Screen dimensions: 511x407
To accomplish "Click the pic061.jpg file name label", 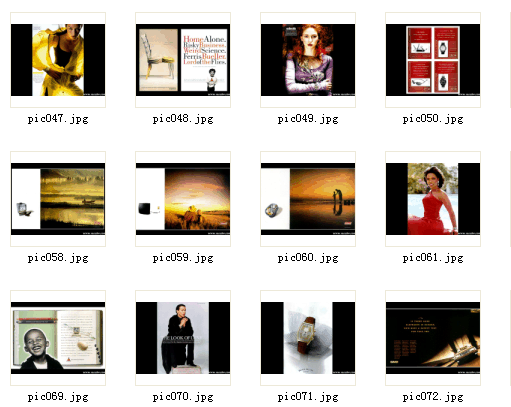I will click(433, 258).
